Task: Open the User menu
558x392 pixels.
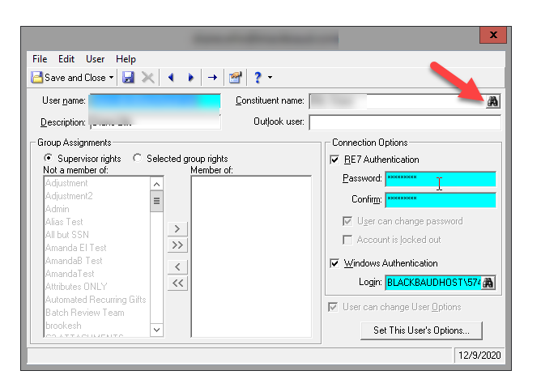Action: (x=95, y=59)
